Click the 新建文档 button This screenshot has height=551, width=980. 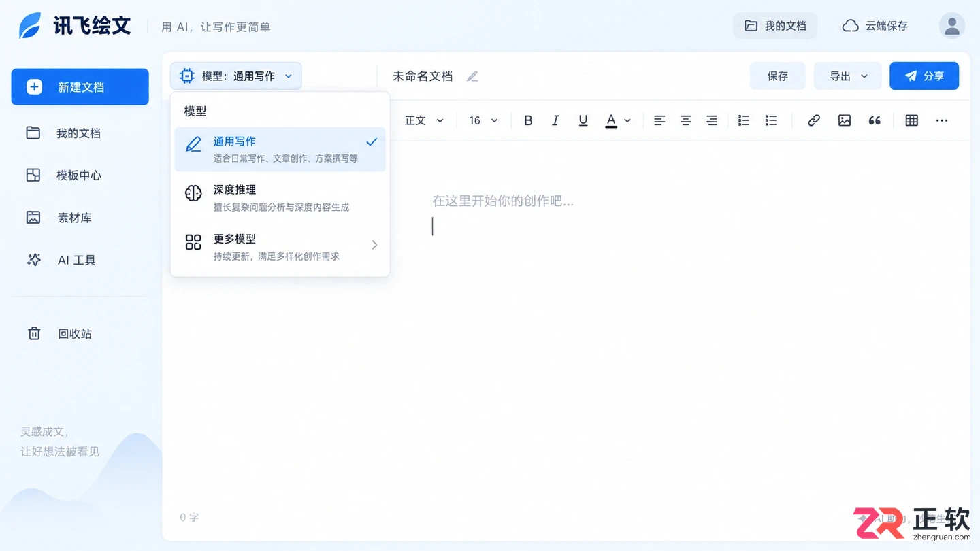pos(80,87)
